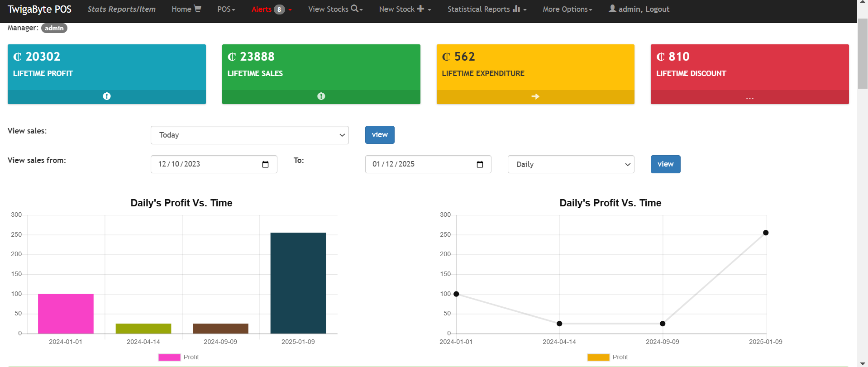Image resolution: width=868 pixels, height=367 pixels.
Task: Open the View Stocks menu
Action: point(335,9)
